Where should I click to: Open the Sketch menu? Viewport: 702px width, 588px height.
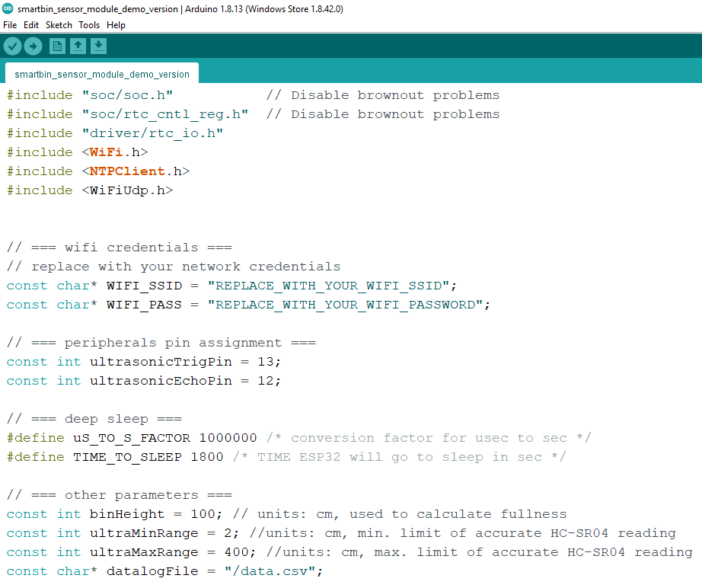pyautogui.click(x=59, y=24)
